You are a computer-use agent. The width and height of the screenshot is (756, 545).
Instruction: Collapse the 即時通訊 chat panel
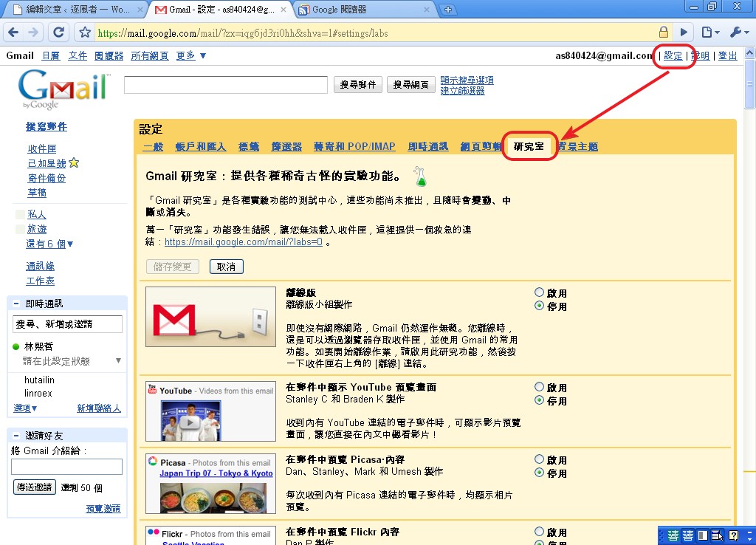pyautogui.click(x=16, y=304)
